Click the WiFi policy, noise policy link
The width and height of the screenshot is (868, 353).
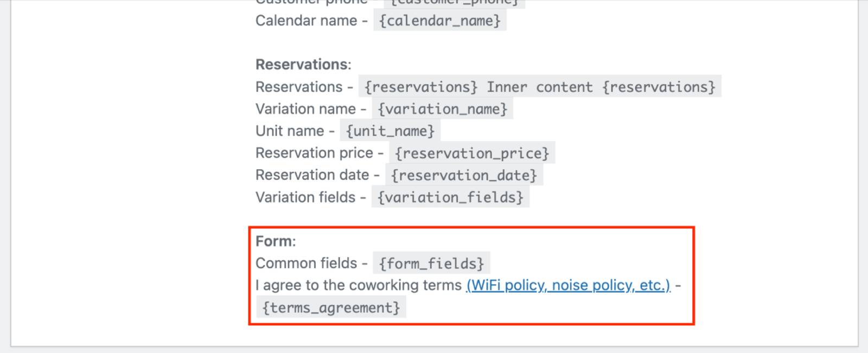(x=568, y=285)
